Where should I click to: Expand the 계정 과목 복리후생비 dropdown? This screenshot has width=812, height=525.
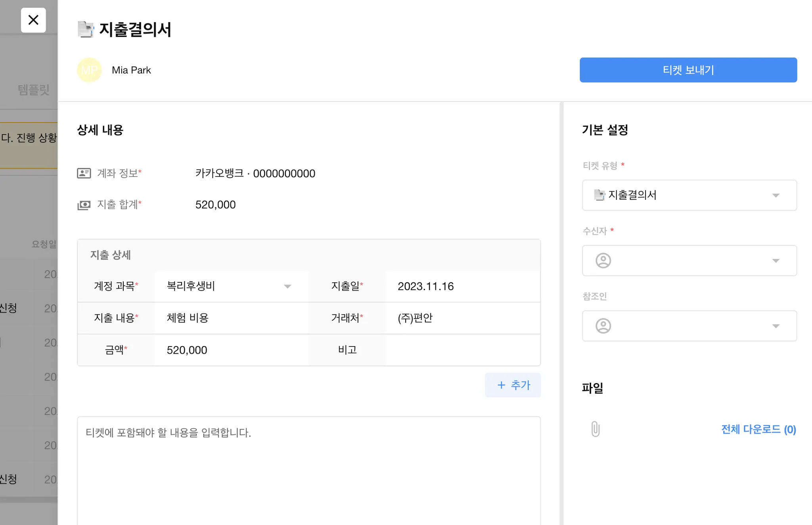tap(287, 286)
